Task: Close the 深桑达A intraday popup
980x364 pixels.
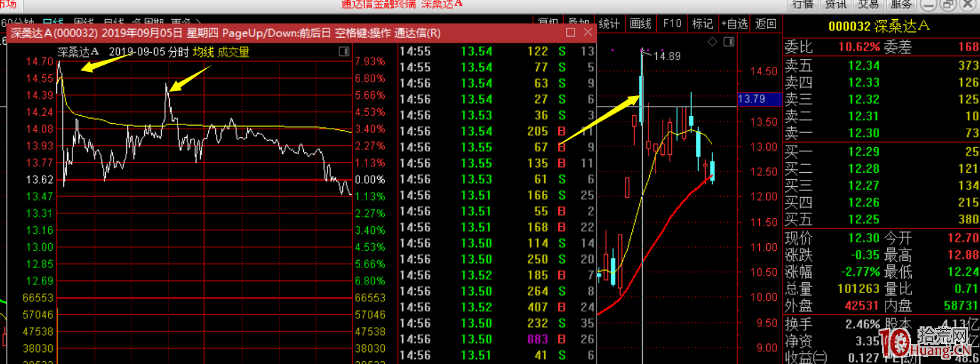Action: pyautogui.click(x=587, y=33)
